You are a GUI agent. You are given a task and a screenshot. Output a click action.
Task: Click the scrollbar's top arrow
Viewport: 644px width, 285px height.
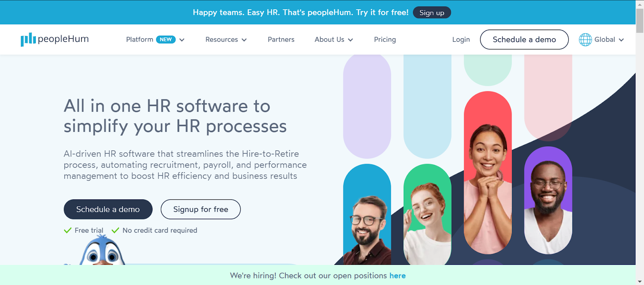pos(640,4)
